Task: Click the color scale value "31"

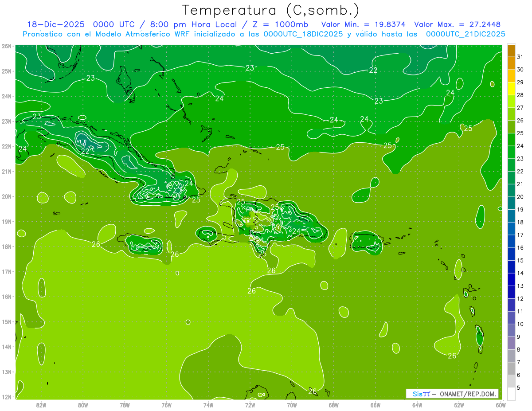Action: pyautogui.click(x=520, y=57)
